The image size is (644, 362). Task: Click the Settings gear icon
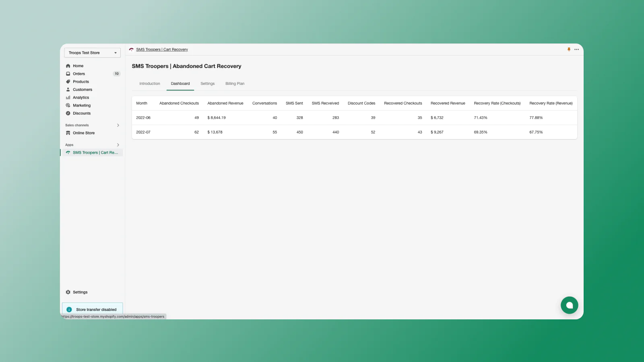[x=68, y=292]
